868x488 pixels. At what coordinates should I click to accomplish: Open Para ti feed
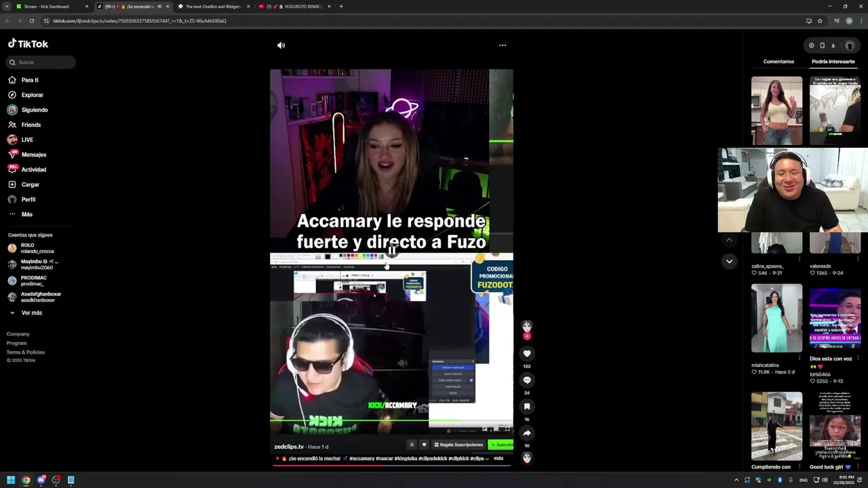30,80
